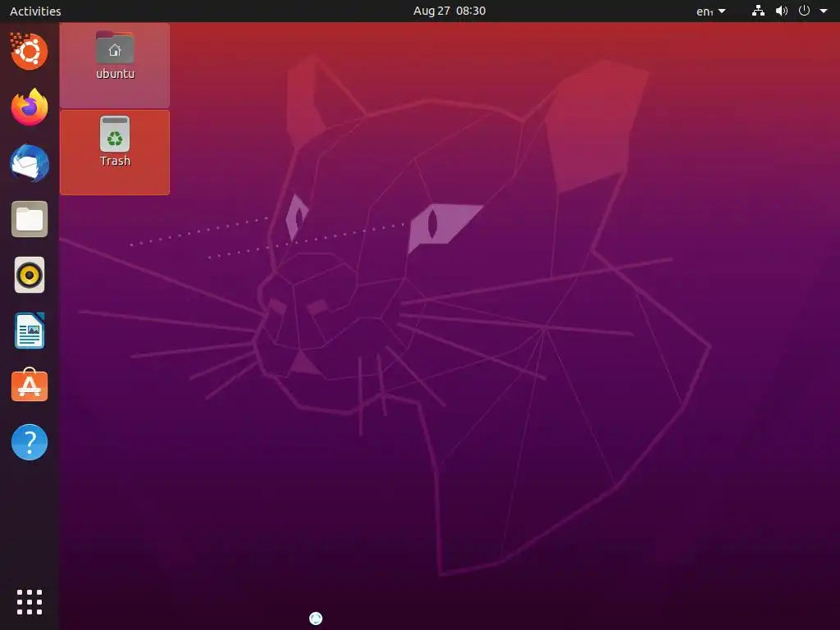Open LibreOffice Writer
The height and width of the screenshot is (630, 840).
(30, 331)
